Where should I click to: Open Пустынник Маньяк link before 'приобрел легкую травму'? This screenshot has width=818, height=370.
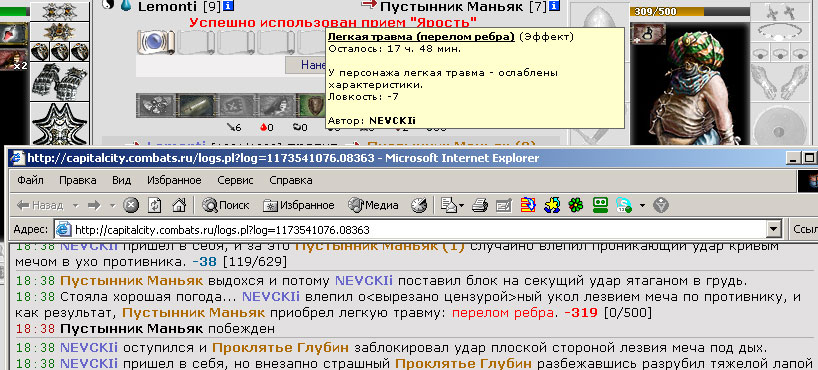pyautogui.click(x=194, y=314)
